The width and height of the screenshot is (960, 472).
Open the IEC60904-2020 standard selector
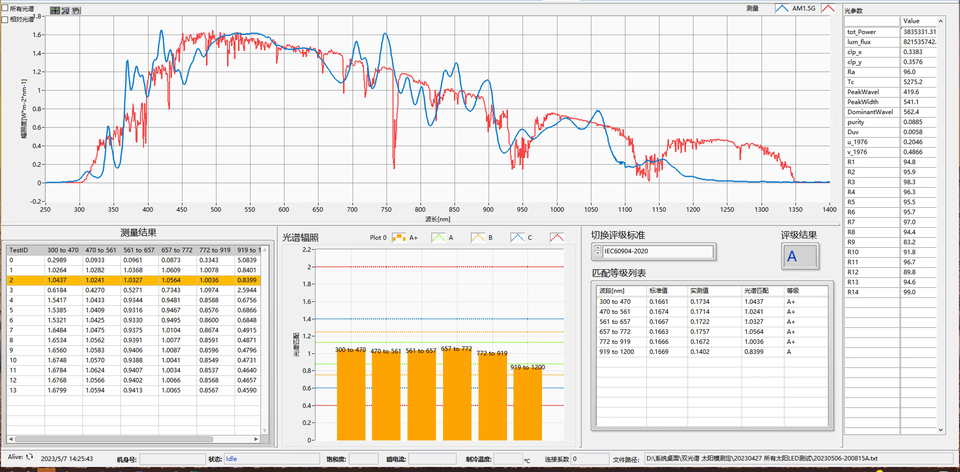pyautogui.click(x=659, y=251)
